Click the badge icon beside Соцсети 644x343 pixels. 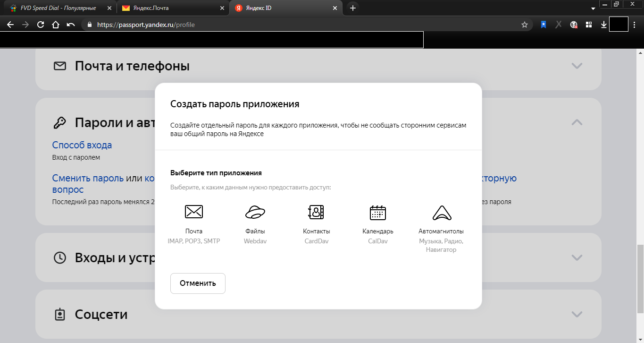59,314
